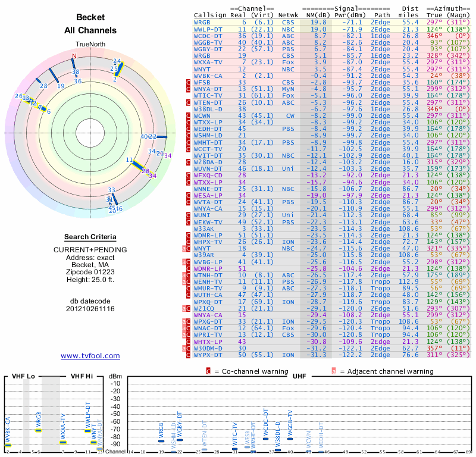Click the adjacent channel icon in the legend
Screen dimensions: 476x457
click(334, 371)
